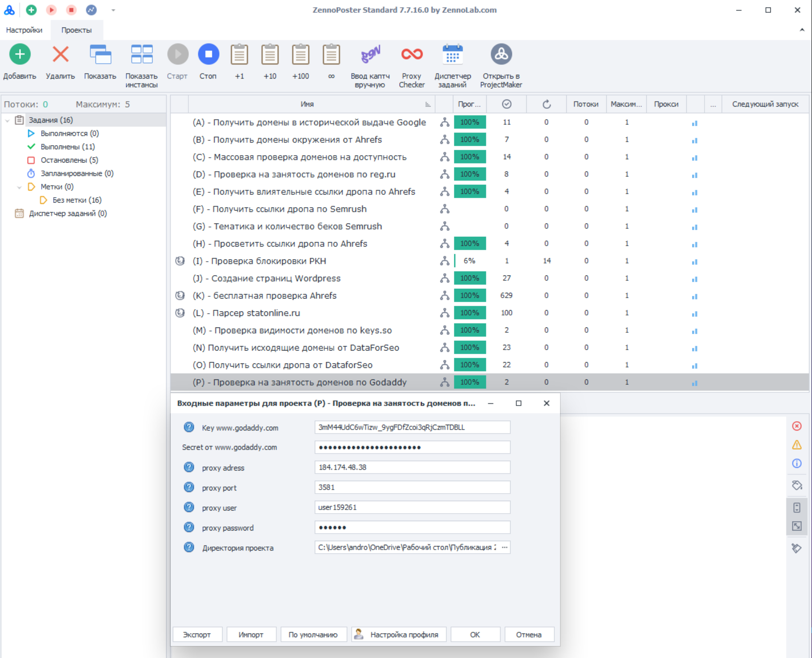Click the Показать window icon
Viewport: 812px width, 658px height.
click(x=100, y=54)
